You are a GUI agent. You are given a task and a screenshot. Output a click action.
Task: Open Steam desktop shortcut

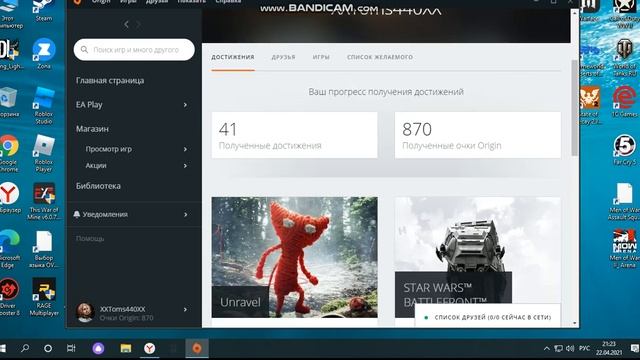[44, 11]
